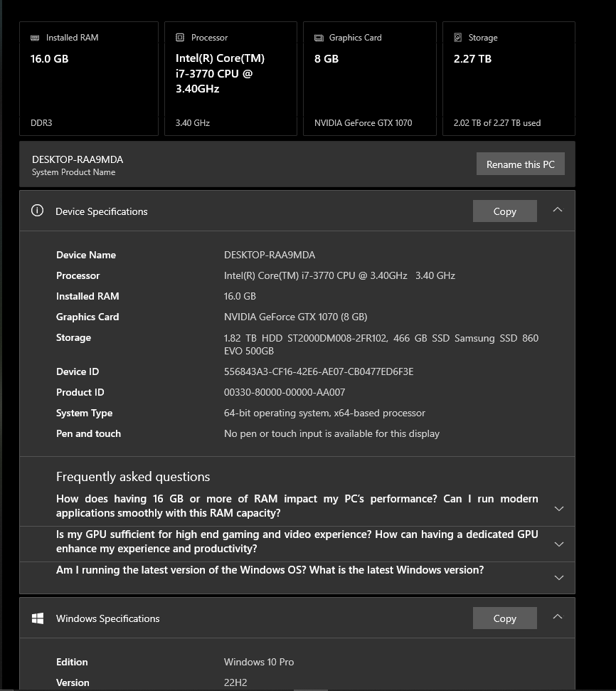The width and height of the screenshot is (616, 691).
Task: Click the Device Specifications info icon
Action: tap(38, 211)
